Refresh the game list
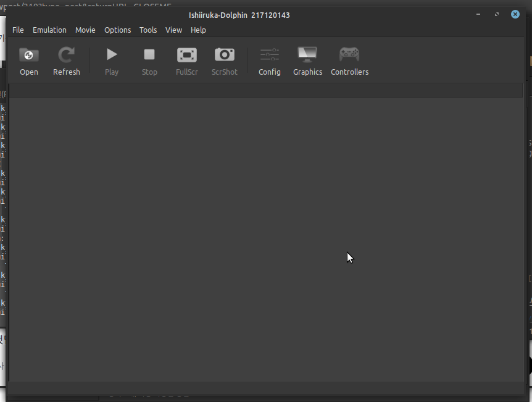This screenshot has height=402, width=532. (67, 62)
